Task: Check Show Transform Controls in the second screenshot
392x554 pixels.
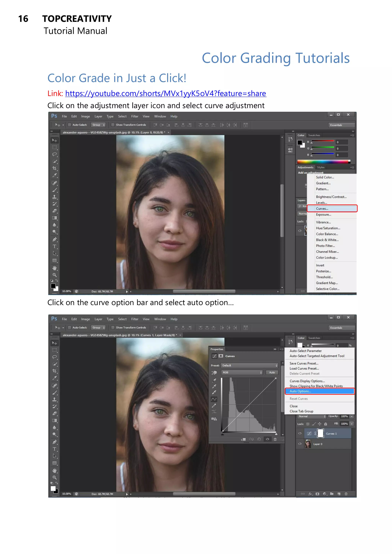Action: 113,327
